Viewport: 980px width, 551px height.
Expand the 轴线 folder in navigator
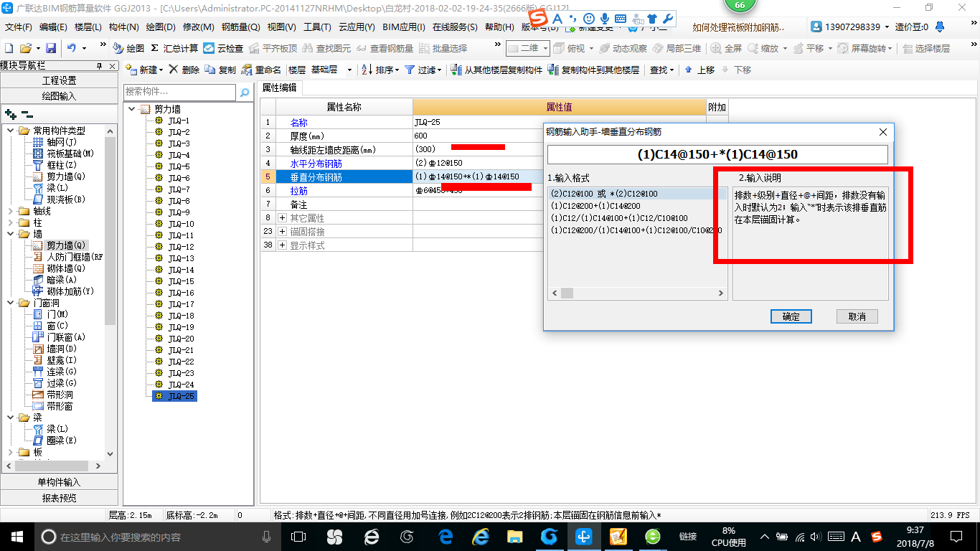click(x=9, y=211)
